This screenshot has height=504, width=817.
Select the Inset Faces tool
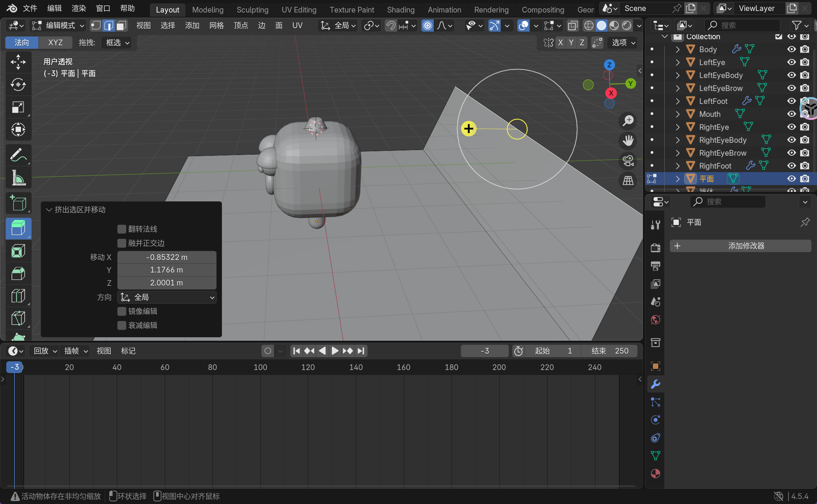coord(18,251)
